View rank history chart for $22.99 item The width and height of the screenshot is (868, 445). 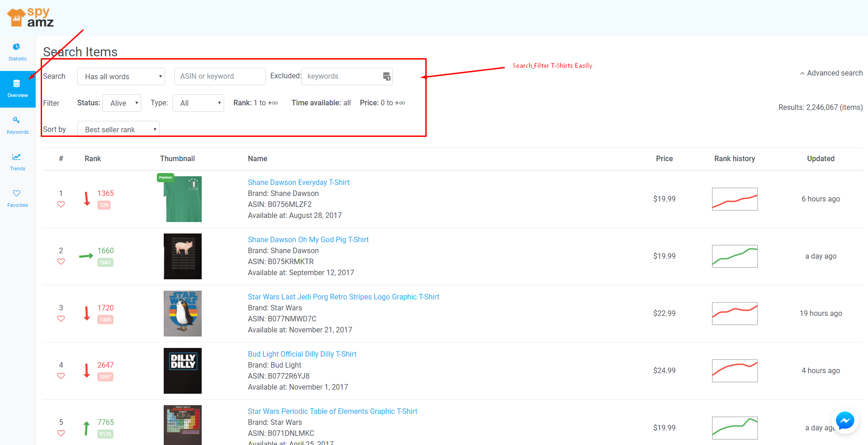pyautogui.click(x=734, y=314)
